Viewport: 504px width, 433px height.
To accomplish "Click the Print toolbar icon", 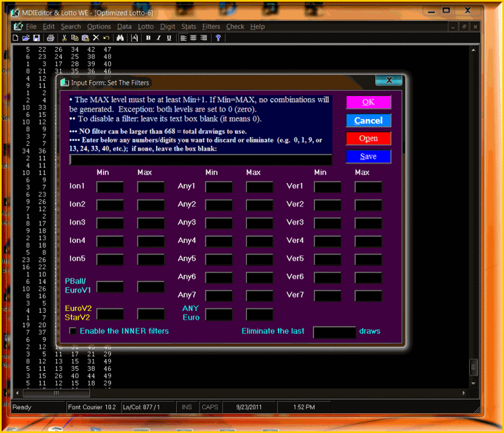I will 50,38.
